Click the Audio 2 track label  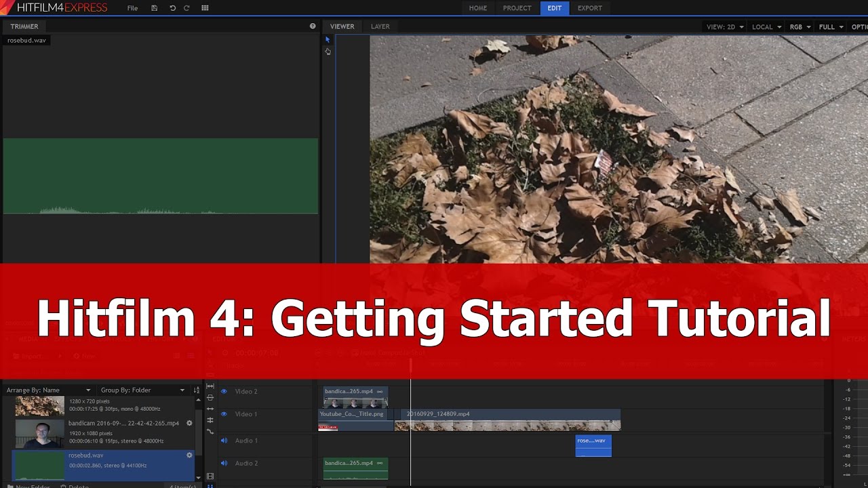pos(246,464)
